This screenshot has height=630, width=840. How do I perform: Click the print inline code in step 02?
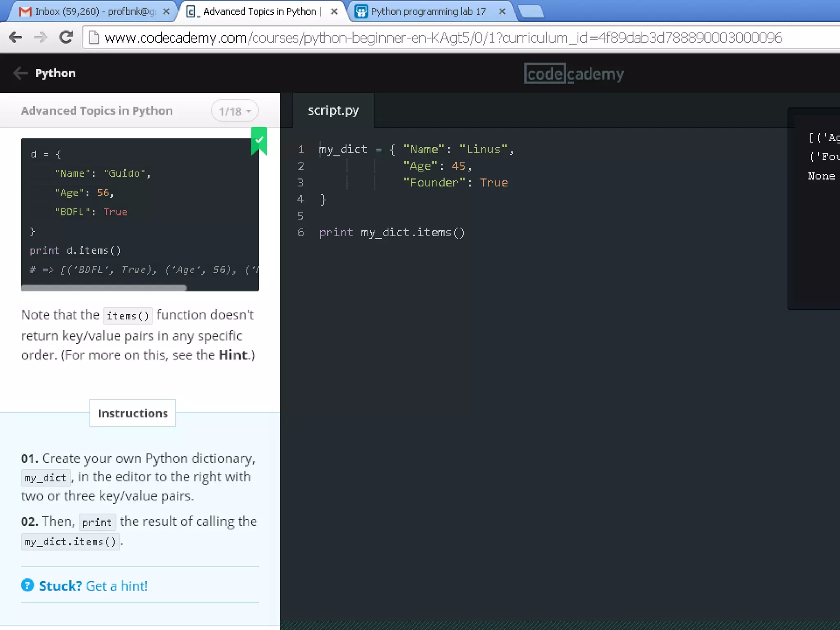[97, 522]
